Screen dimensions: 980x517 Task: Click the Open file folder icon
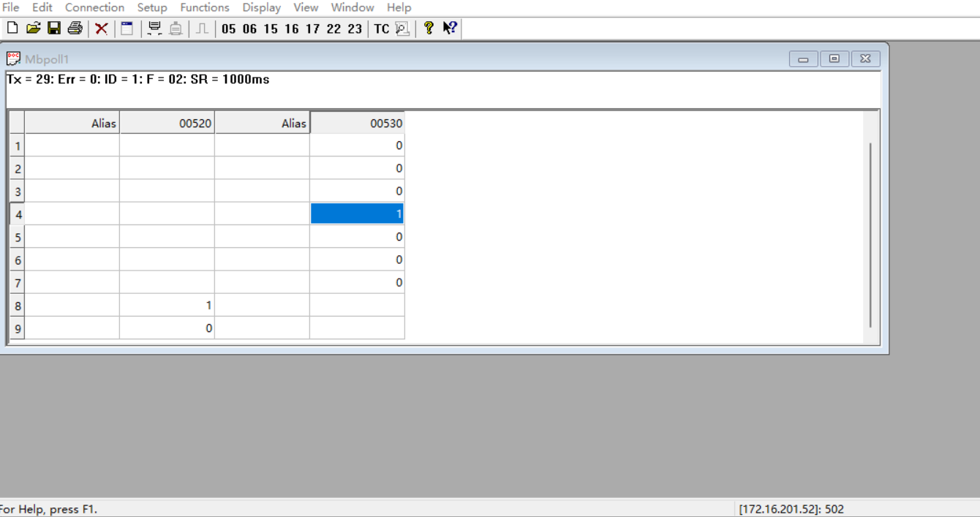(33, 29)
